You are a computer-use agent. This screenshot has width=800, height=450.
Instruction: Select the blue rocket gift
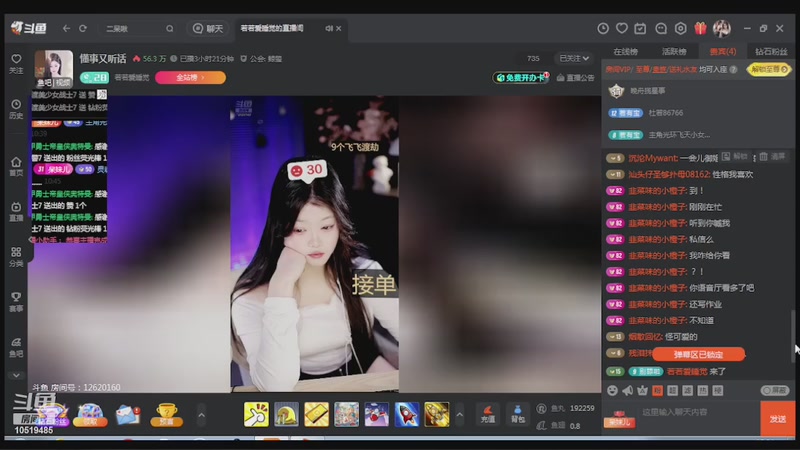tap(407, 414)
